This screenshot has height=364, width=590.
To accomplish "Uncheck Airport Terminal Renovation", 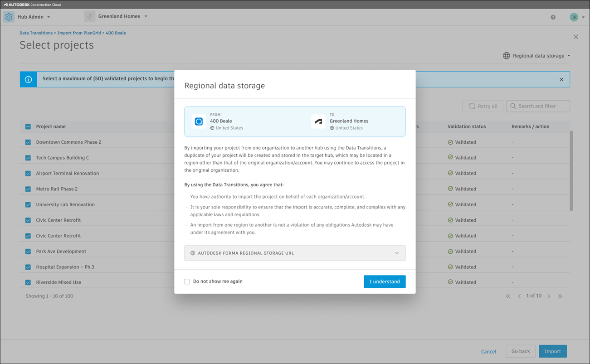I will (28, 173).
